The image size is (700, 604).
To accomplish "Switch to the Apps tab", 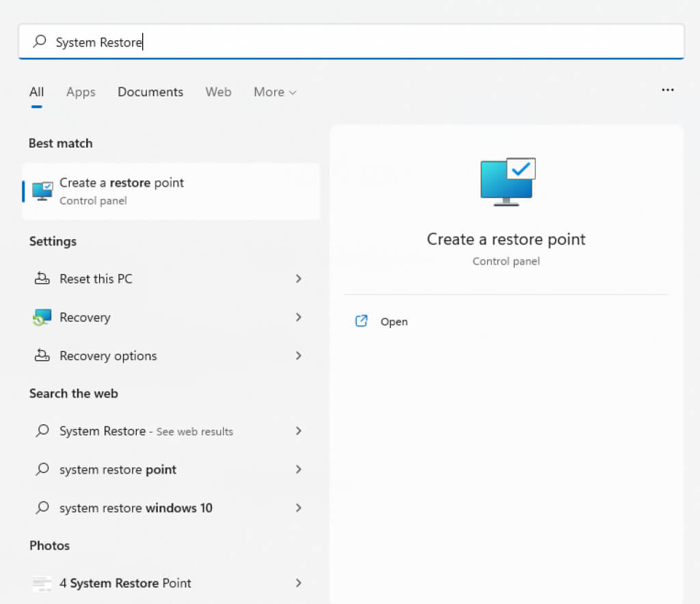I will 81,92.
